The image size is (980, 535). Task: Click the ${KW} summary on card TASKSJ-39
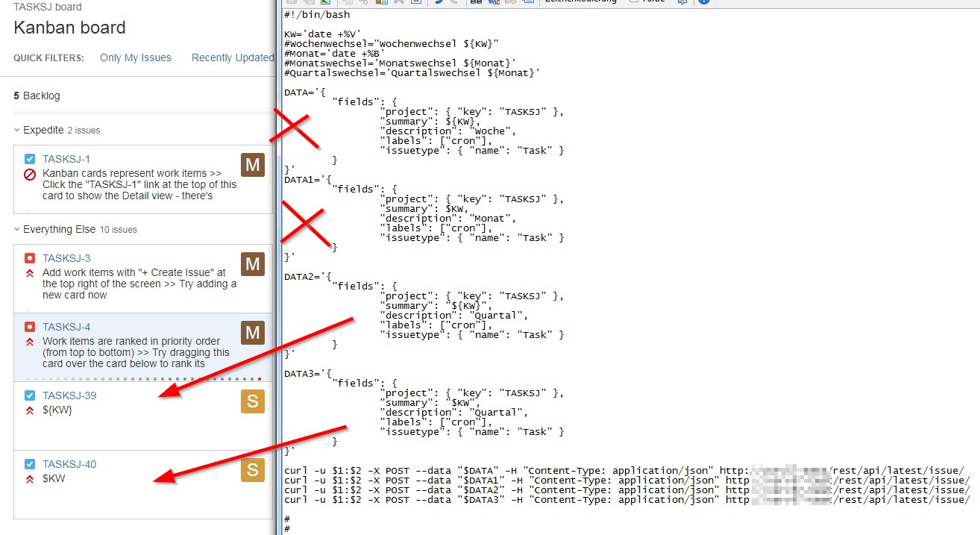click(x=57, y=410)
